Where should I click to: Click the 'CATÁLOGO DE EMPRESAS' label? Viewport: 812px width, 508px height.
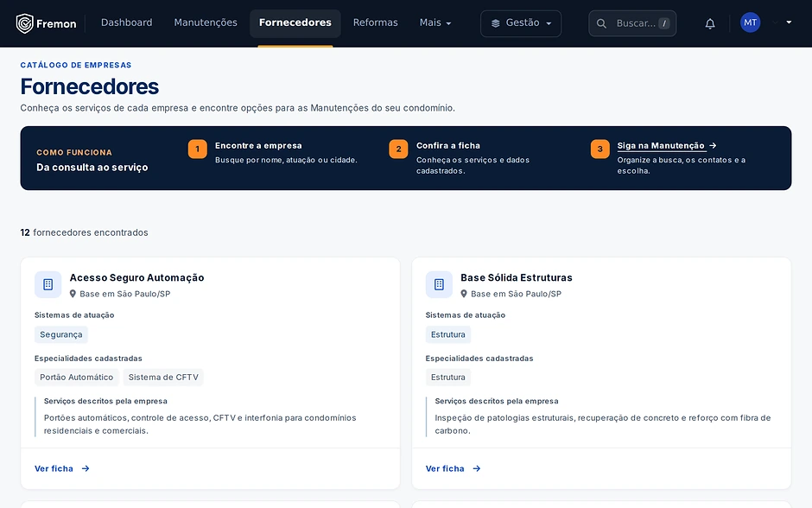coord(76,65)
